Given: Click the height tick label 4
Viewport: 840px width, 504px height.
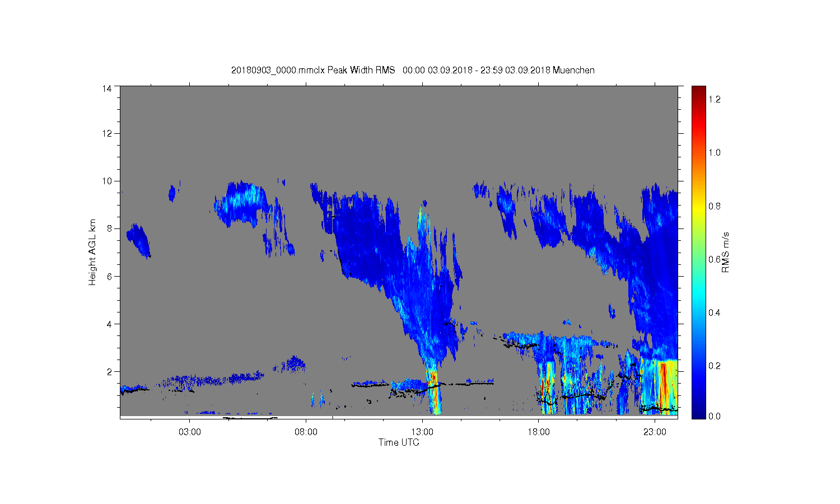Looking at the screenshot, I should pyautogui.click(x=109, y=324).
